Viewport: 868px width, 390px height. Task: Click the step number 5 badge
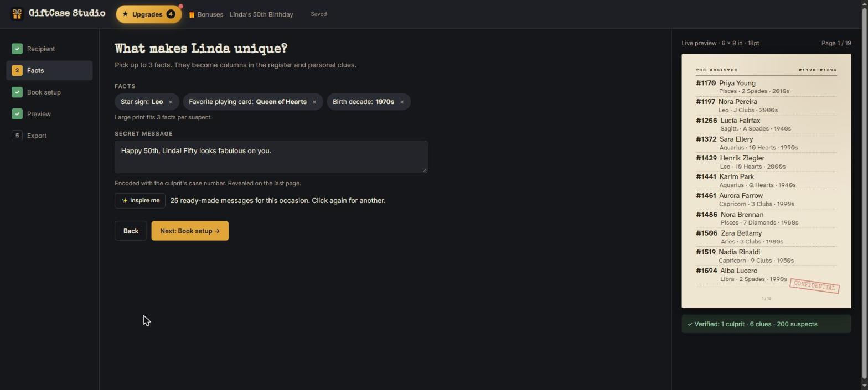(x=17, y=135)
